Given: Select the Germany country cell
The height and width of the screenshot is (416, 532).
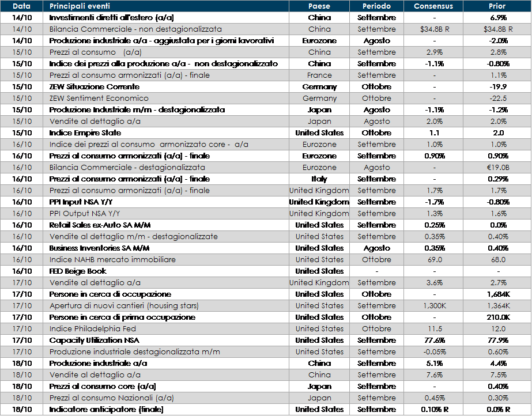Looking at the screenshot, I should [x=319, y=99].
